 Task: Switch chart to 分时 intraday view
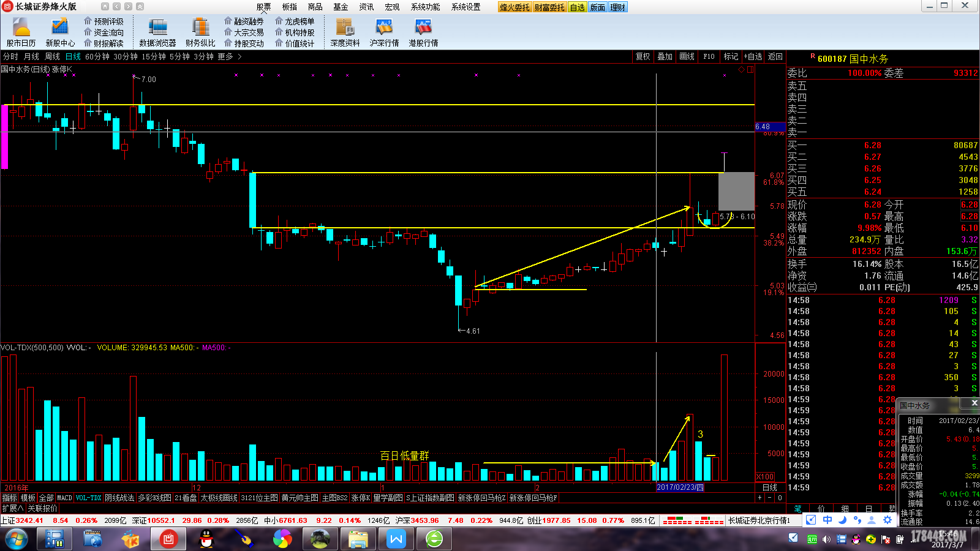10,56
